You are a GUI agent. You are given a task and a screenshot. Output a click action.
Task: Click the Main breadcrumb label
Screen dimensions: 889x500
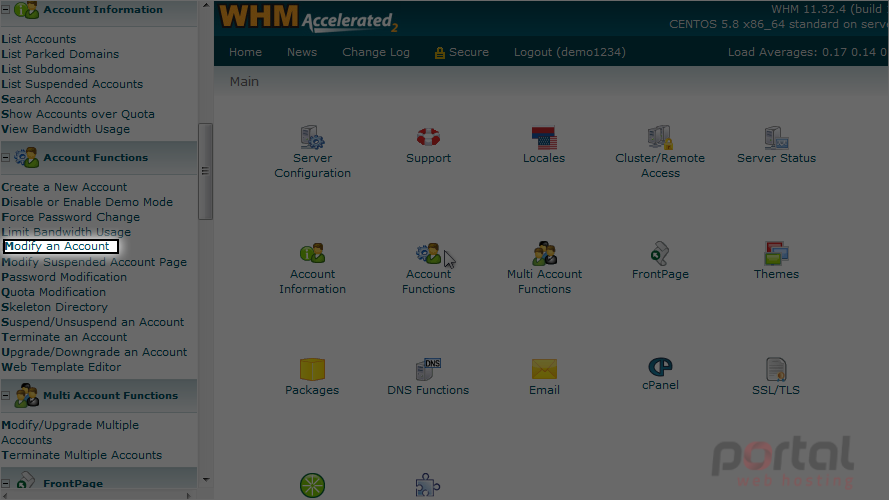pyautogui.click(x=244, y=82)
